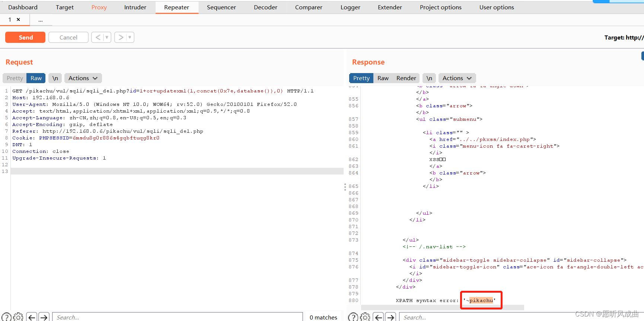Jump to previous Request search match

32,317
